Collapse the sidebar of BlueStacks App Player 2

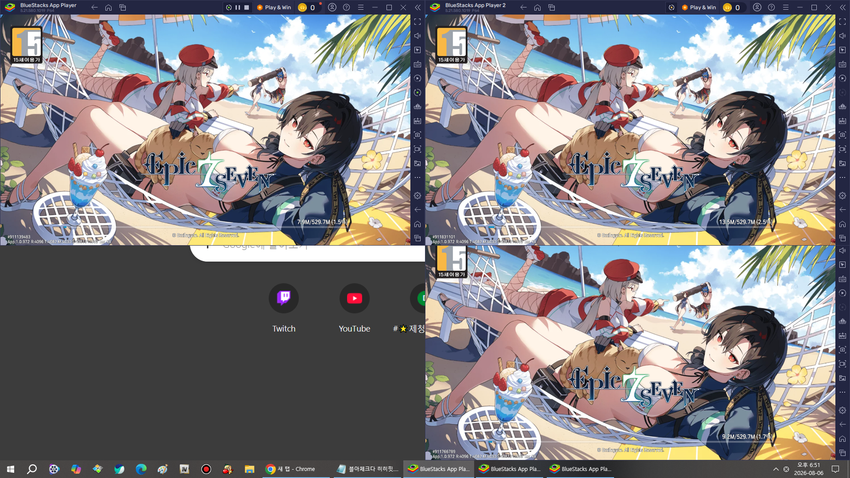(842, 8)
